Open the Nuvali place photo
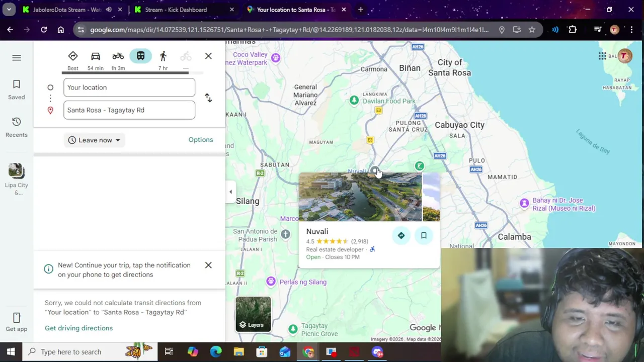Screen dimensions: 644x362 coord(360,197)
